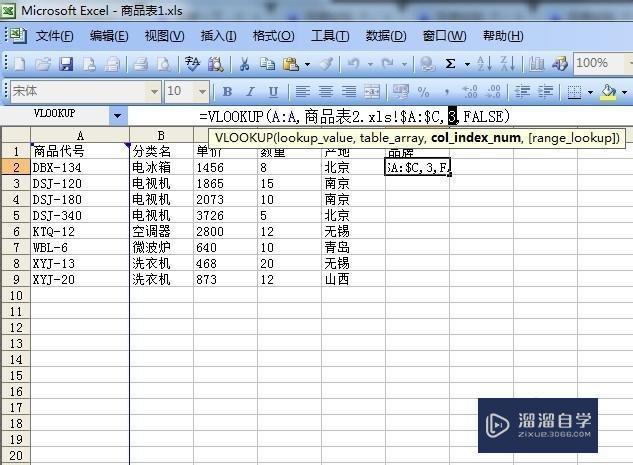Open the Fill Color palette dropdown arrow

625,92
